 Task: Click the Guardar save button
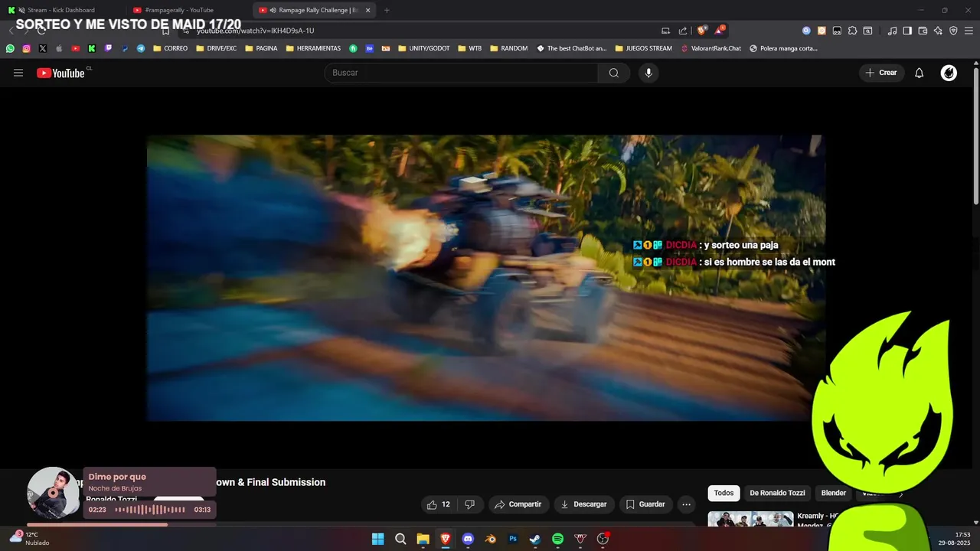645,504
